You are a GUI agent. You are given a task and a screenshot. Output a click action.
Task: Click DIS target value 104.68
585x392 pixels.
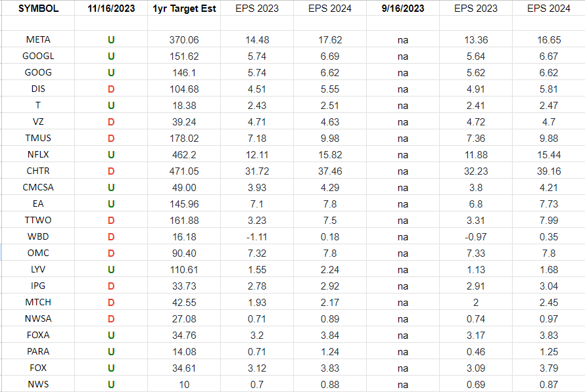coord(184,89)
